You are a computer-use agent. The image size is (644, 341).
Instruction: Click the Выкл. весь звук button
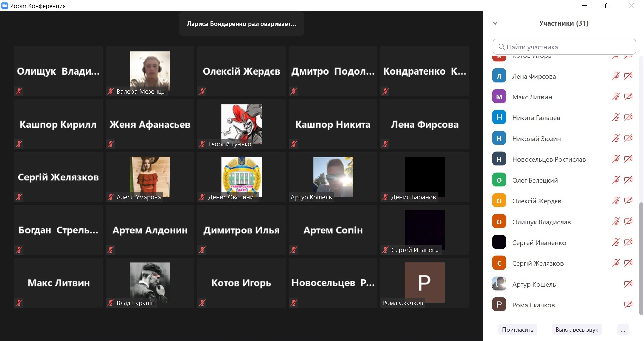coord(577,330)
